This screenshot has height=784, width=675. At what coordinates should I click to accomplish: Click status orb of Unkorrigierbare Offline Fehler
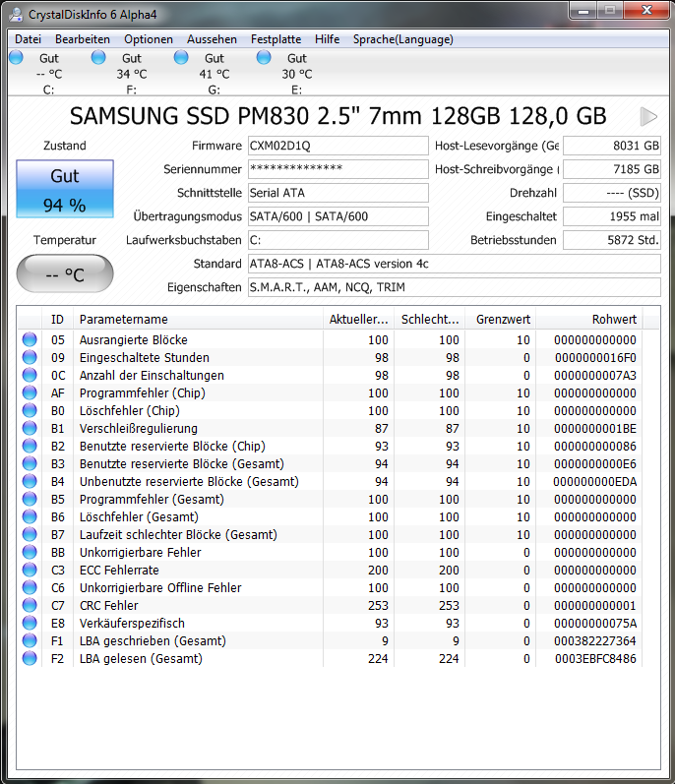click(30, 587)
